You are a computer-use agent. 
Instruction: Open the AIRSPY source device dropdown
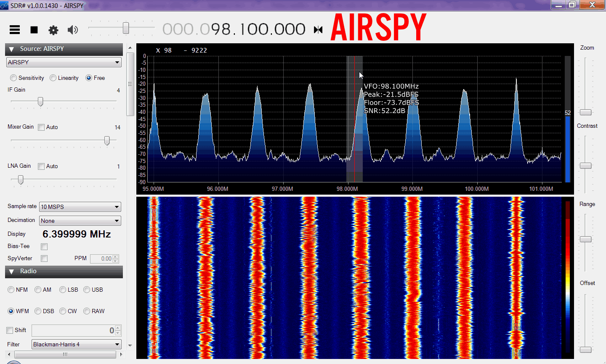coord(64,62)
